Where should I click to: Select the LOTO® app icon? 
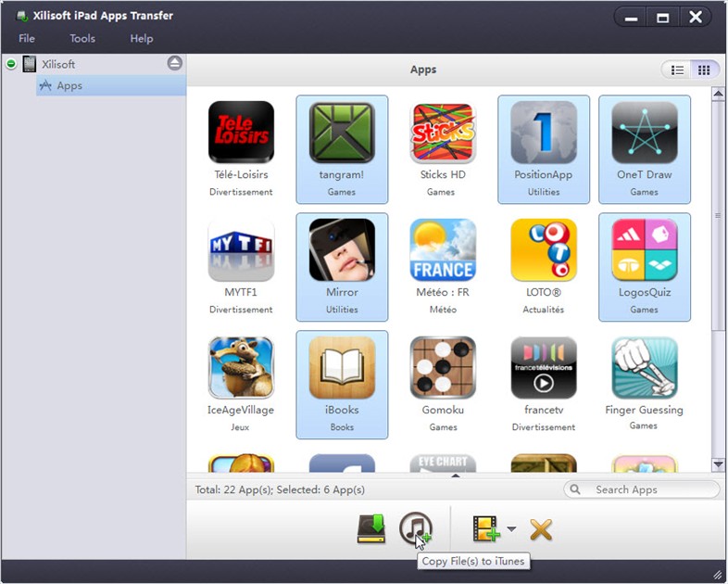544,250
